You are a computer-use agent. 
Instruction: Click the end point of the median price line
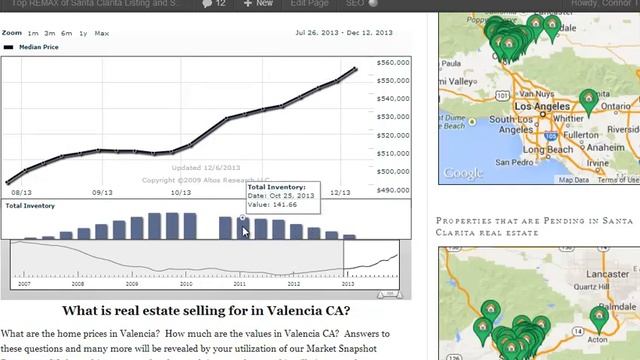click(356, 69)
